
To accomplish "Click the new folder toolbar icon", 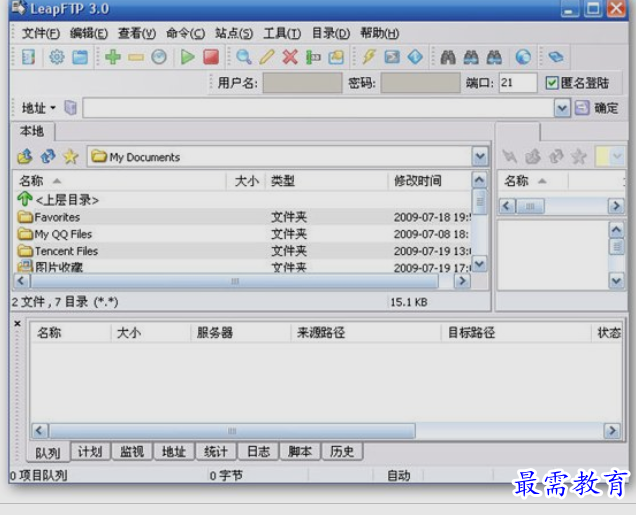I will (336, 57).
